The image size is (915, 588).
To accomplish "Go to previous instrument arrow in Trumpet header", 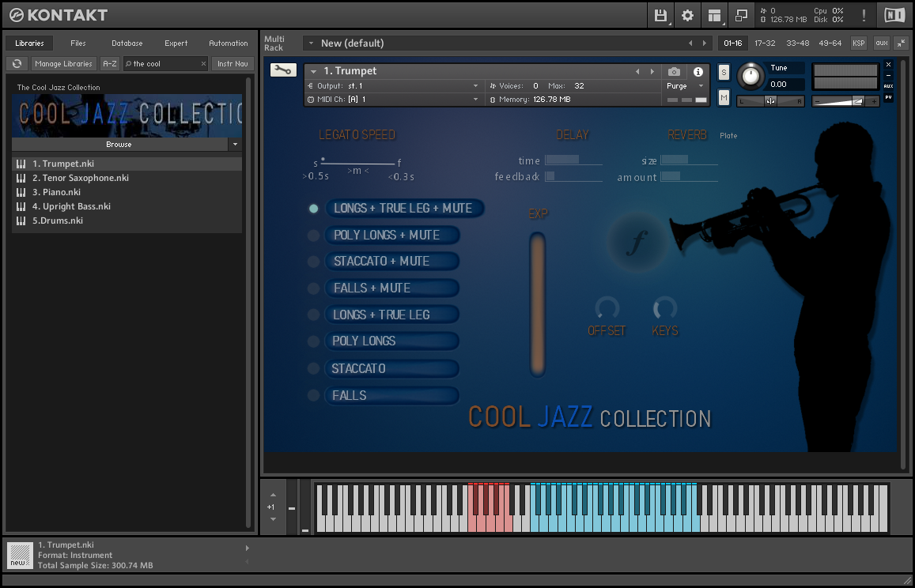I will click(637, 72).
